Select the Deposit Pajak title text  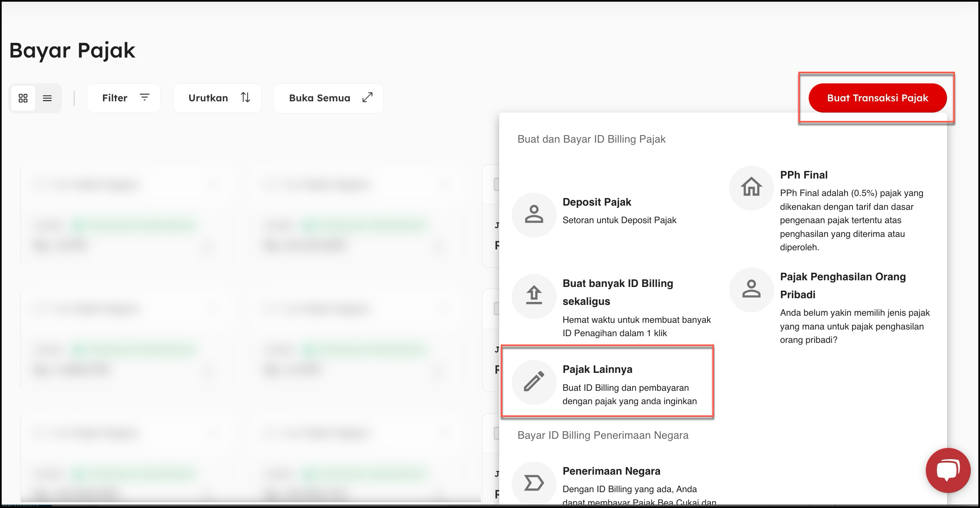pyautogui.click(x=597, y=202)
